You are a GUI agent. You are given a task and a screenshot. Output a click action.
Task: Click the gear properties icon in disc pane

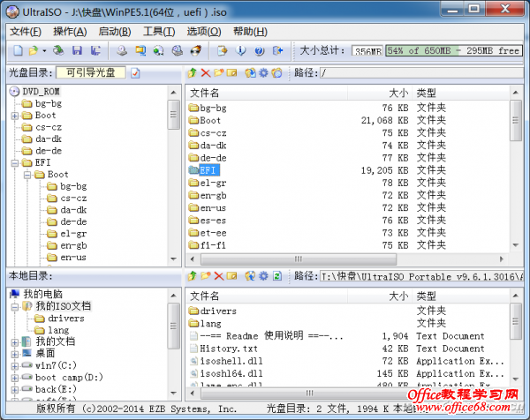263,72
